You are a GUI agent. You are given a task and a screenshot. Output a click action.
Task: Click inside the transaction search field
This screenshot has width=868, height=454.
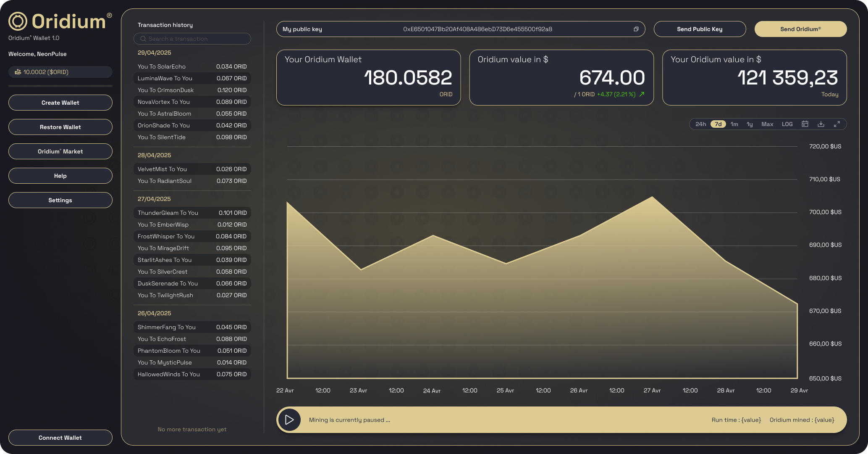192,39
